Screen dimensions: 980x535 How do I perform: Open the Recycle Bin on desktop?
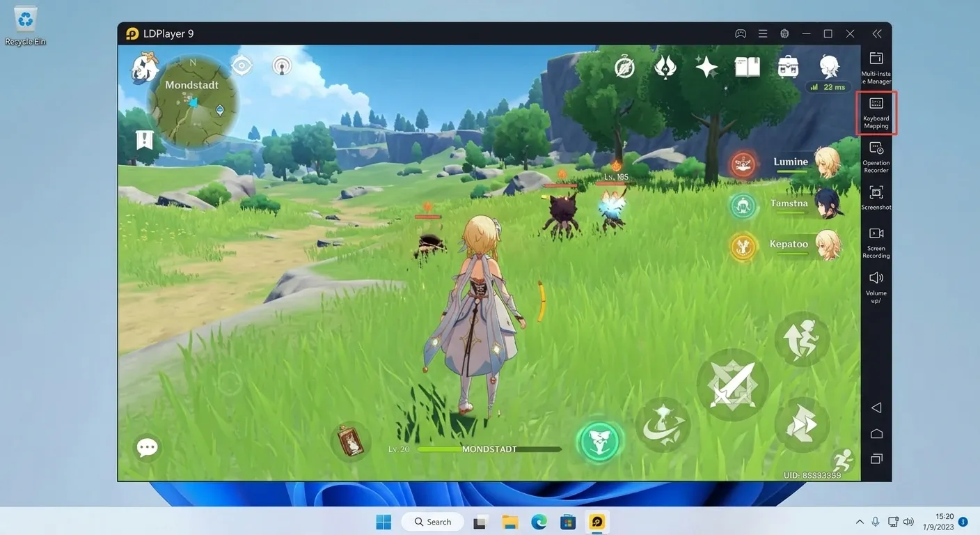click(x=25, y=26)
